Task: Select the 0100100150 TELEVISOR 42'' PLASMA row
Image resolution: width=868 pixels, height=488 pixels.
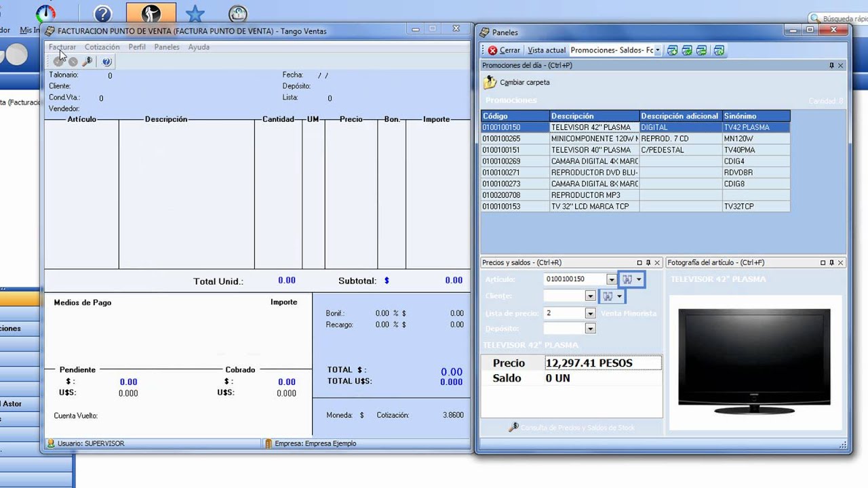Action: [635, 127]
